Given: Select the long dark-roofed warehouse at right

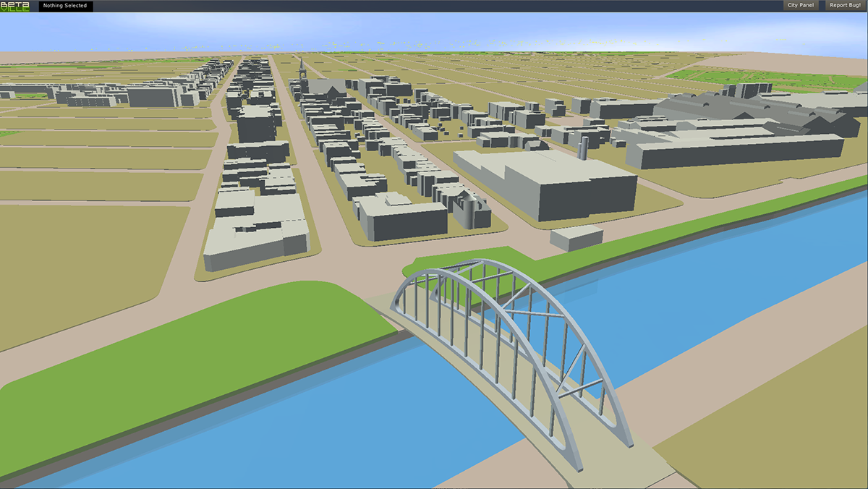Looking at the screenshot, I should (x=738, y=150).
